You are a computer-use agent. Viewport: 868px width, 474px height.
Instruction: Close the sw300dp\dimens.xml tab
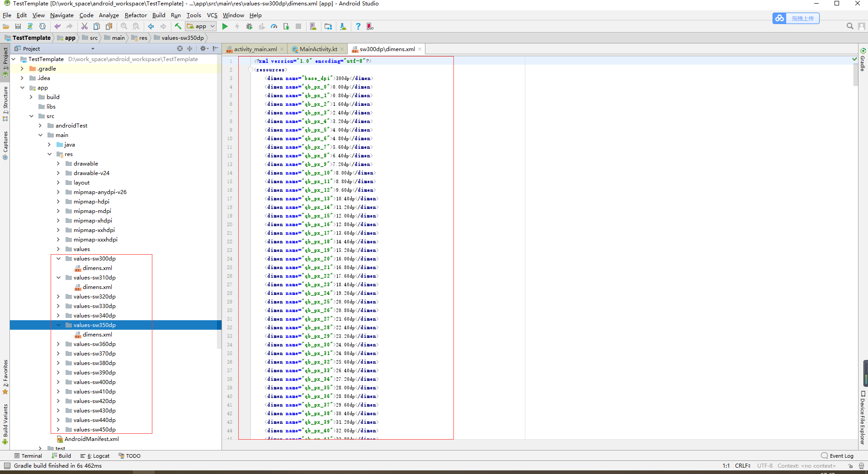(x=420, y=49)
